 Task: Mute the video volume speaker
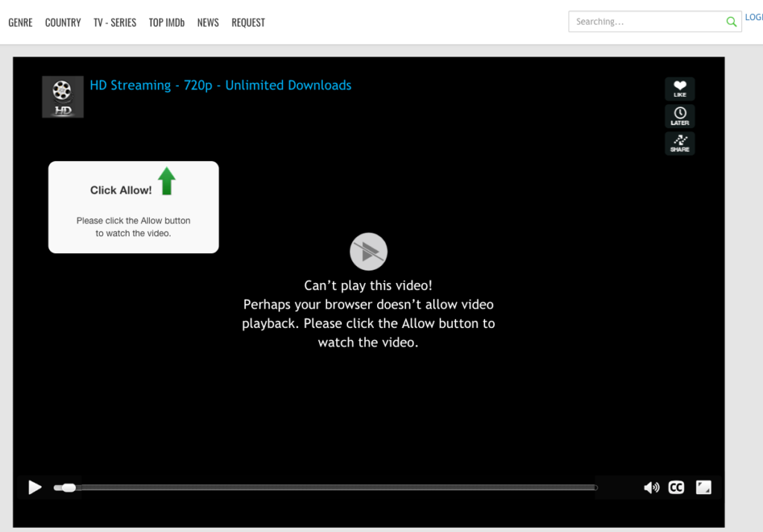(x=651, y=487)
